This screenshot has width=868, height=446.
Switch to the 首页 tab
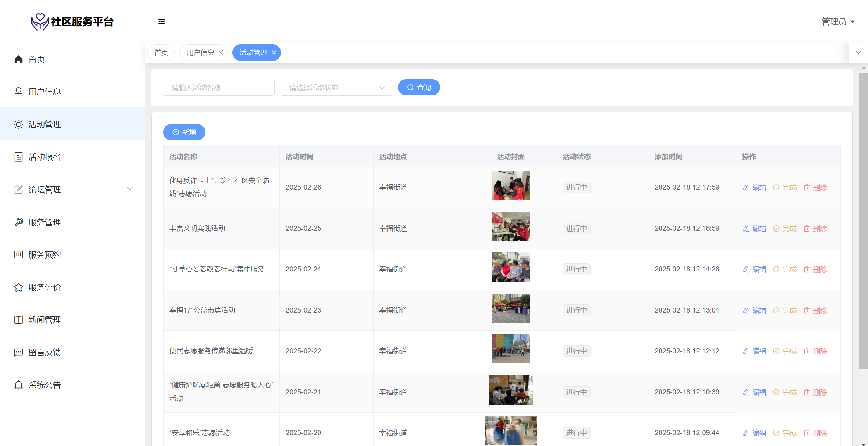(161, 53)
